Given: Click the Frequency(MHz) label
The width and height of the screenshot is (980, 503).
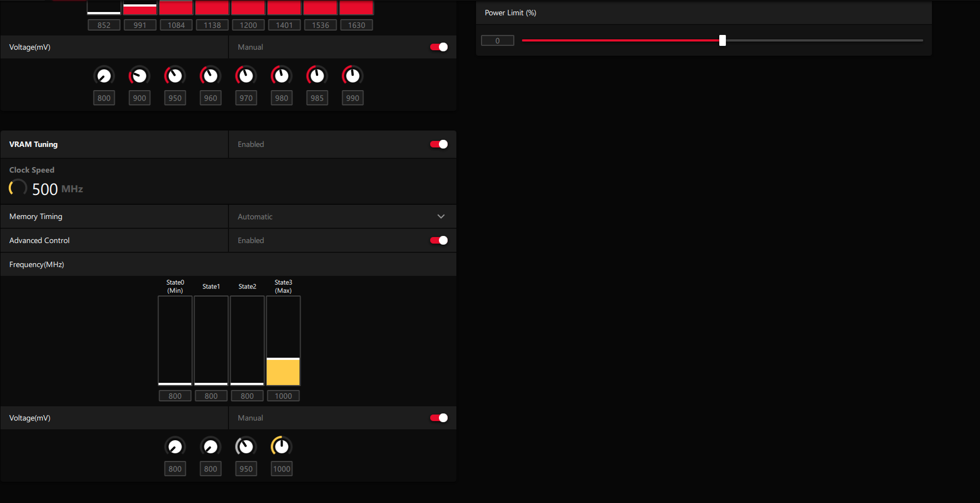Looking at the screenshot, I should pyautogui.click(x=37, y=264).
